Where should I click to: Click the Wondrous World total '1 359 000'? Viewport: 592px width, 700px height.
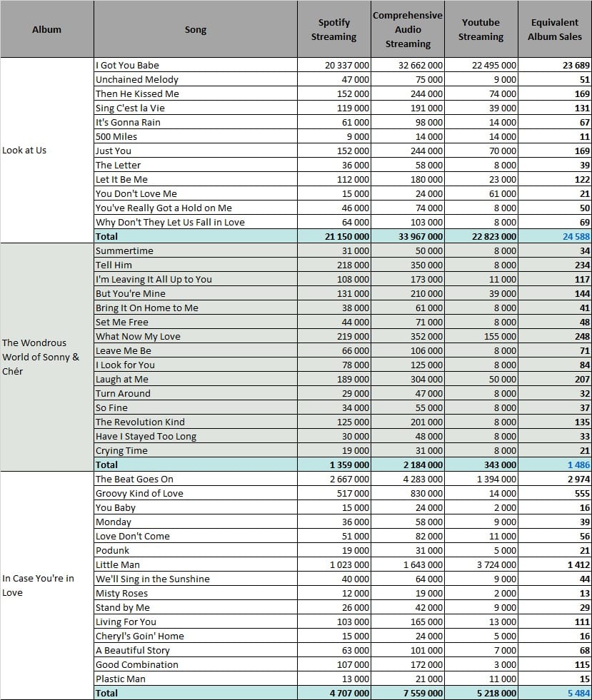(x=349, y=465)
